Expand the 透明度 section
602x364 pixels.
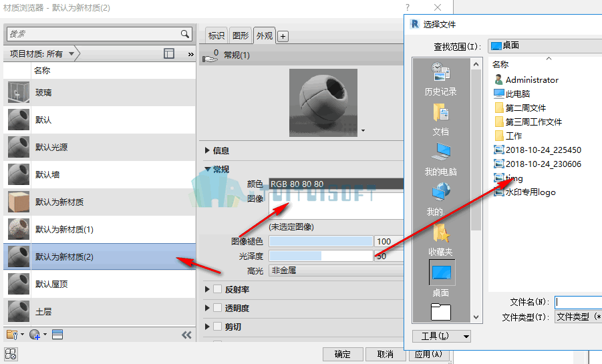tap(207, 308)
